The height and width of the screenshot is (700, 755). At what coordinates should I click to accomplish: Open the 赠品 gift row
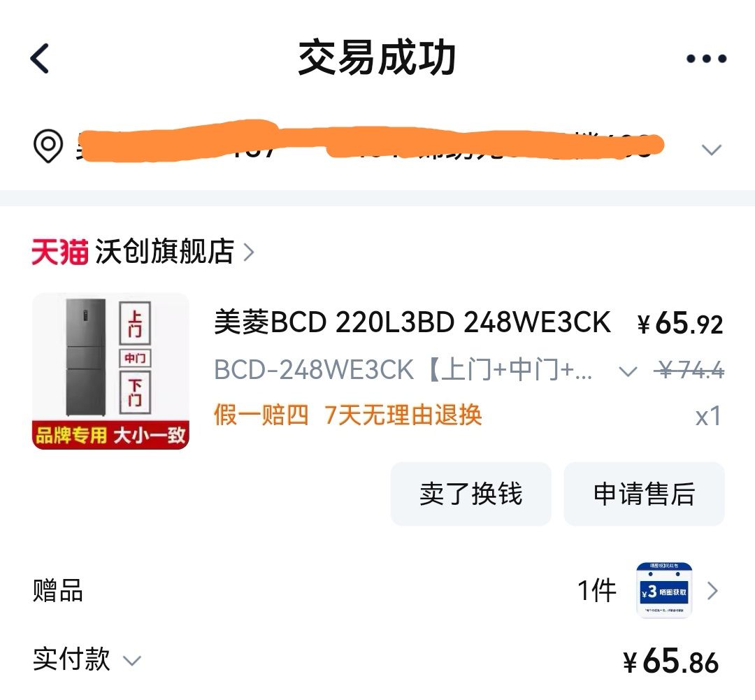(377, 591)
